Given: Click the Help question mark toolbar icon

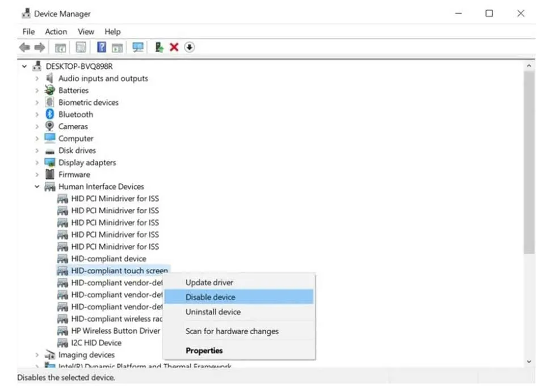Looking at the screenshot, I should click(x=101, y=47).
